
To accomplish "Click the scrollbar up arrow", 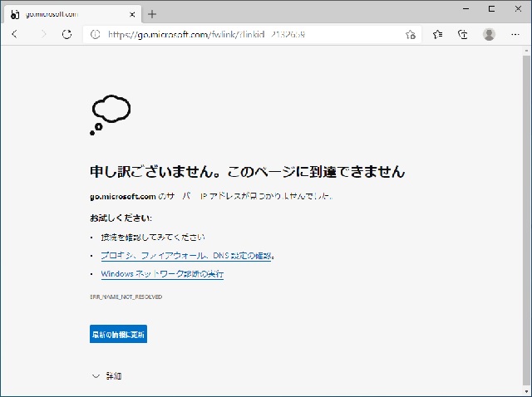I will tap(526, 51).
